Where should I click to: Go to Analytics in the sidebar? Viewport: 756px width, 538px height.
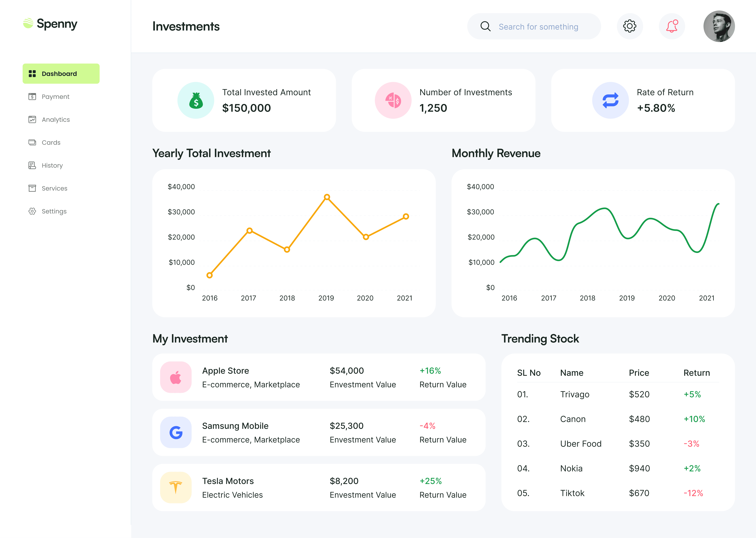(x=56, y=120)
